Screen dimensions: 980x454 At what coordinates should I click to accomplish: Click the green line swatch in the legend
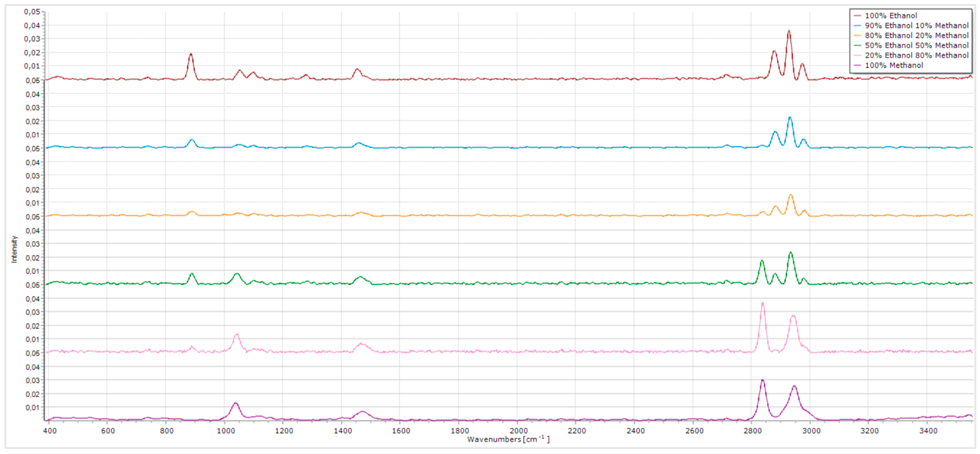click(857, 45)
